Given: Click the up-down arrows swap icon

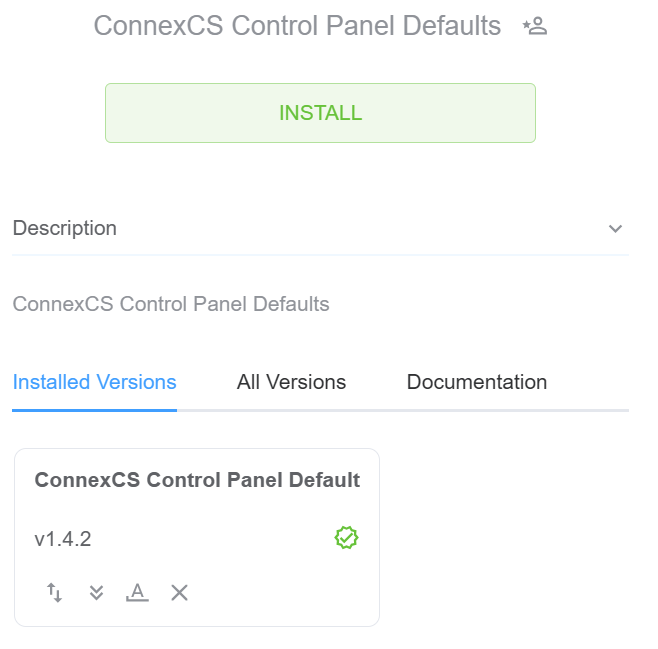Looking at the screenshot, I should click(55, 593).
